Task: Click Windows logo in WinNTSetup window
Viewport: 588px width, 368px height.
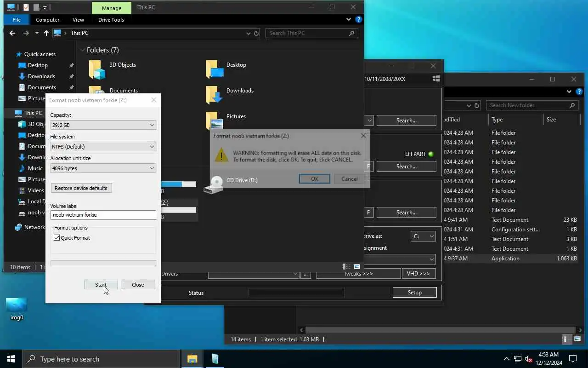Action: [436, 79]
